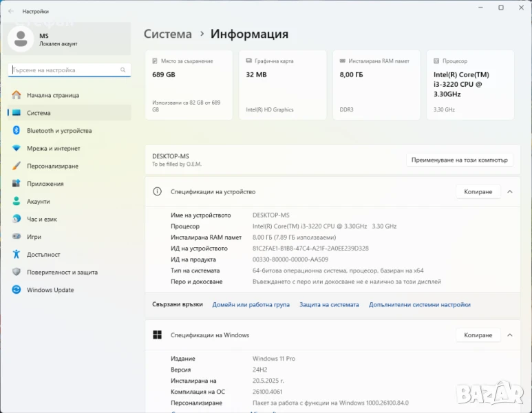Open Мрежа и интернет section
This screenshot has width=532, height=413.
click(x=53, y=149)
